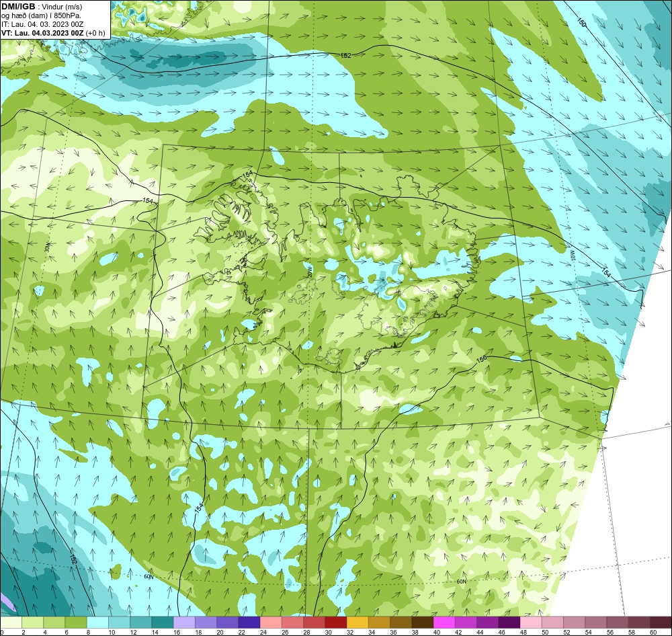Pick the mauve swatch between 54 and 56
Image resolution: width=672 pixels, height=636 pixels.
(x=596, y=622)
